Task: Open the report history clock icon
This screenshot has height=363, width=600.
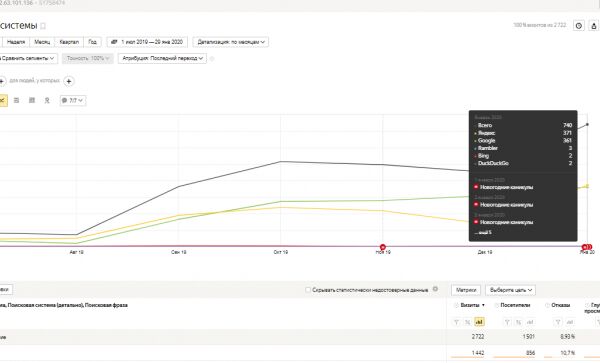Action: point(579,26)
